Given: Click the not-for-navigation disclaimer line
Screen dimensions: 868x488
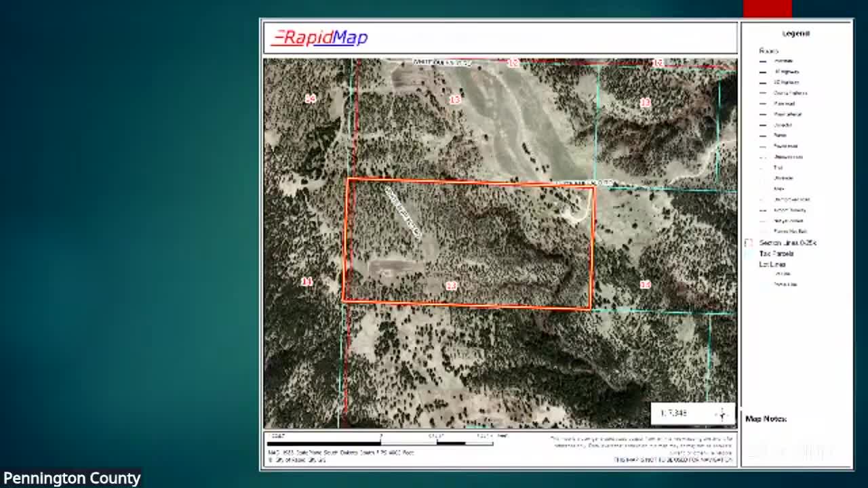Looking at the screenshot, I should [x=673, y=460].
